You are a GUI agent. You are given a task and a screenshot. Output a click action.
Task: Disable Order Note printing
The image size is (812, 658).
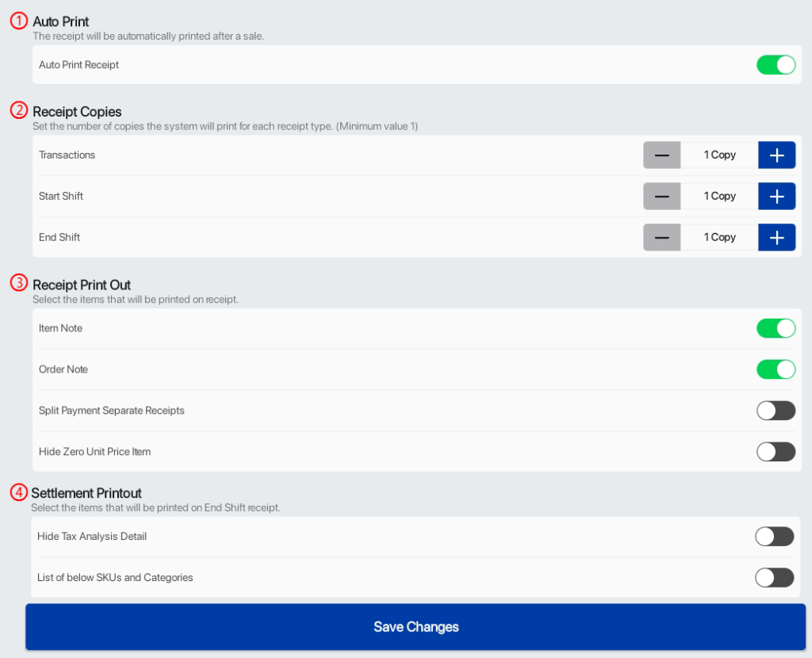tap(776, 369)
